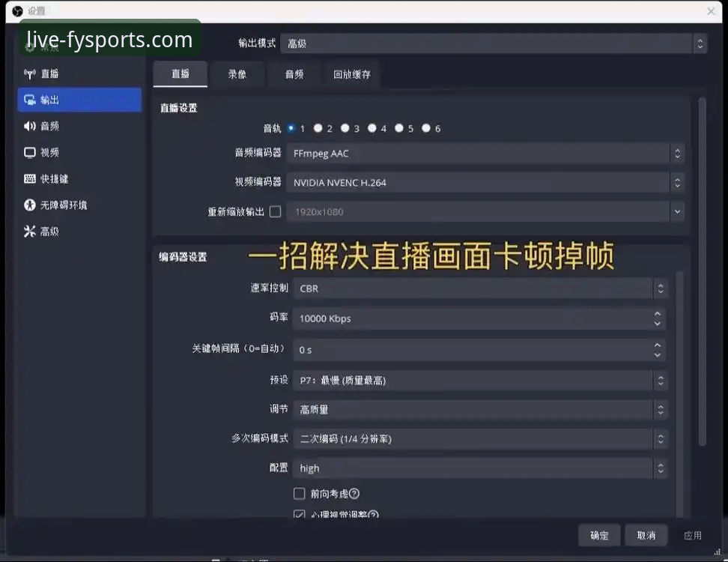The image size is (728, 562).
Task: Switch to the 直播 output tab
Action: pos(181,74)
